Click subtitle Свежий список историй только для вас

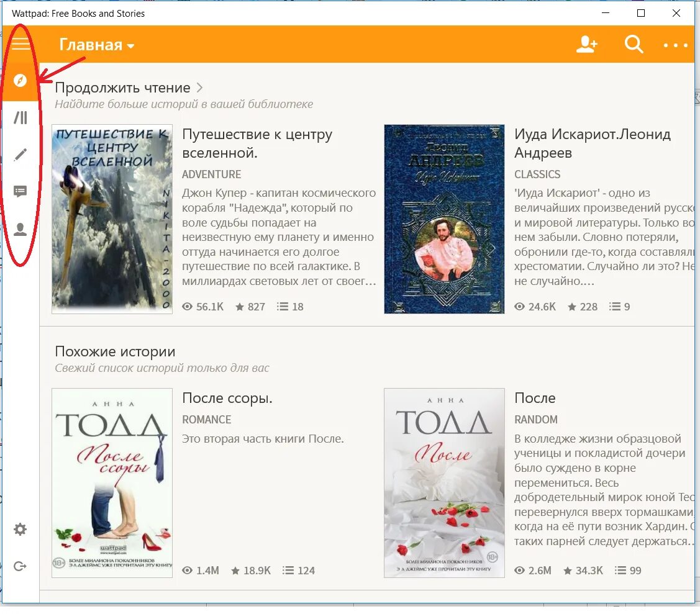[x=162, y=368]
